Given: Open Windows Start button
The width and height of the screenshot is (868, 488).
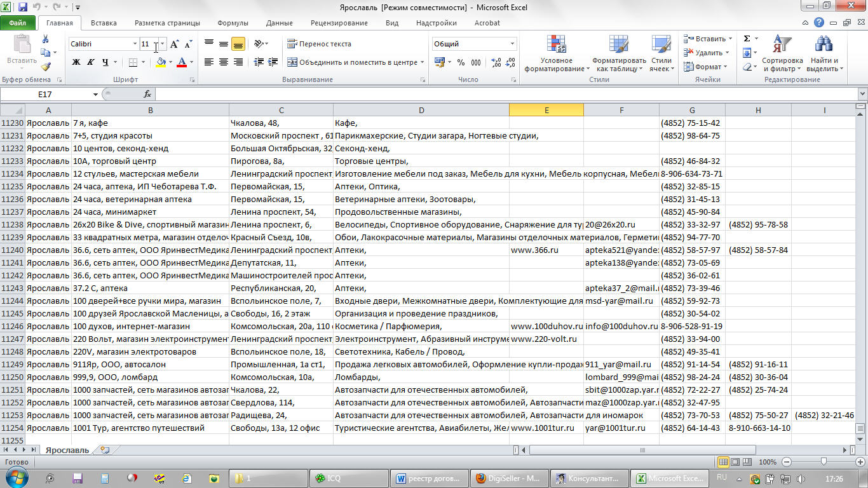Looking at the screenshot, I should pyautogui.click(x=15, y=478).
